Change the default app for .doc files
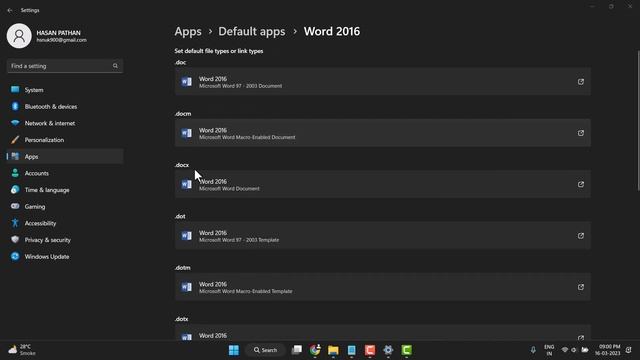The height and width of the screenshot is (360, 640). [382, 82]
